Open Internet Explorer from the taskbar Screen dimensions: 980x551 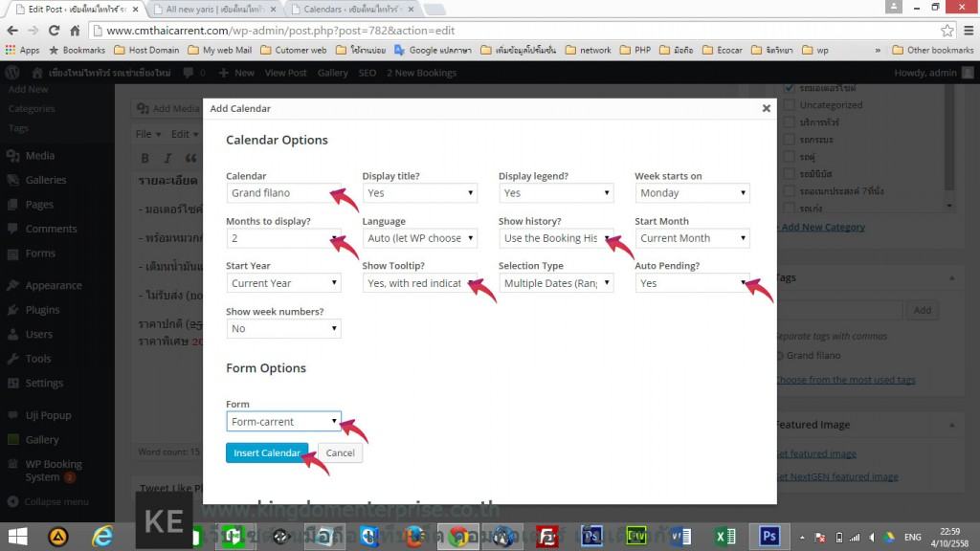point(103,536)
